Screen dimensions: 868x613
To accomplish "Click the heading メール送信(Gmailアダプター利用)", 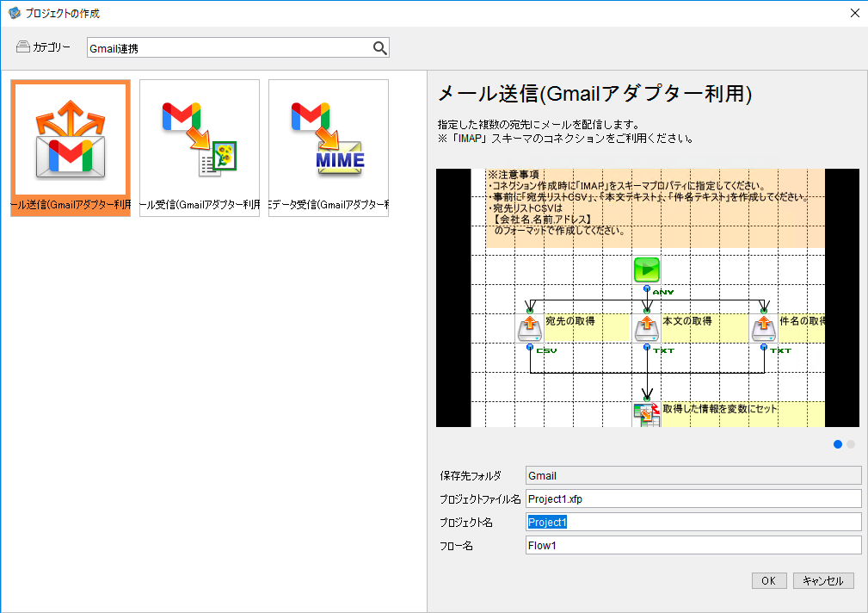I will click(x=594, y=94).
